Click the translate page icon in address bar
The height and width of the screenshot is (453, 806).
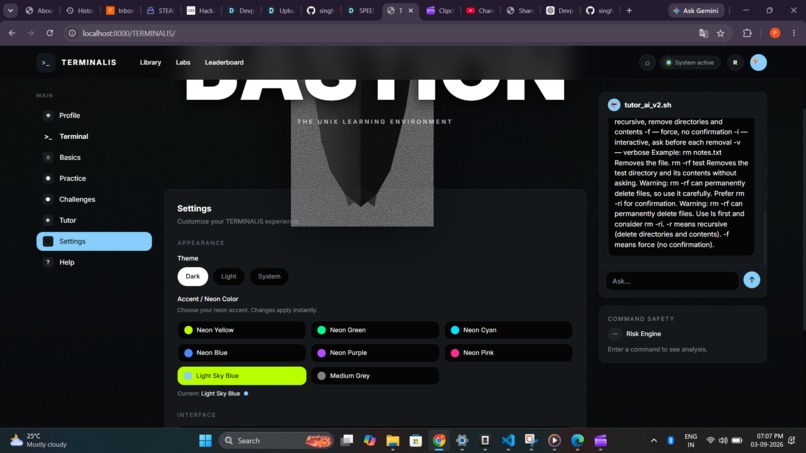tap(703, 33)
